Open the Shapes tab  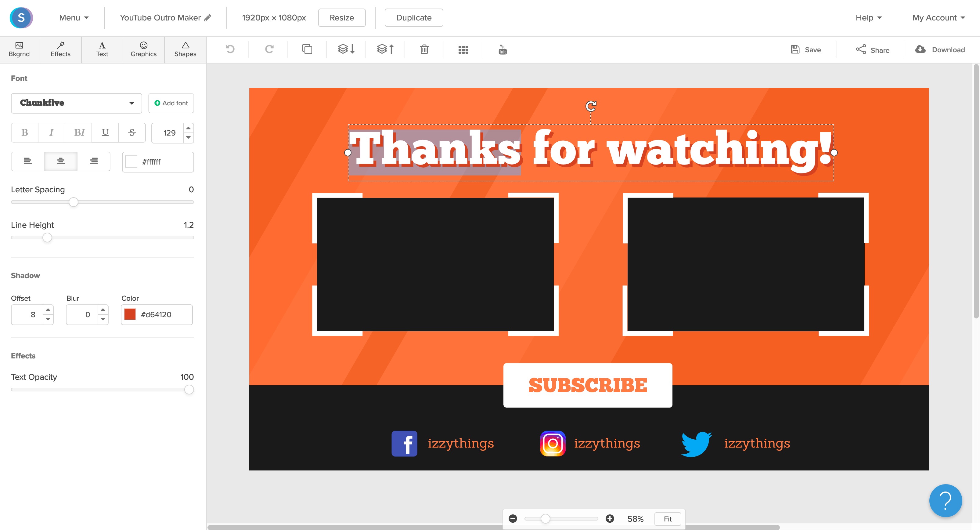point(185,49)
